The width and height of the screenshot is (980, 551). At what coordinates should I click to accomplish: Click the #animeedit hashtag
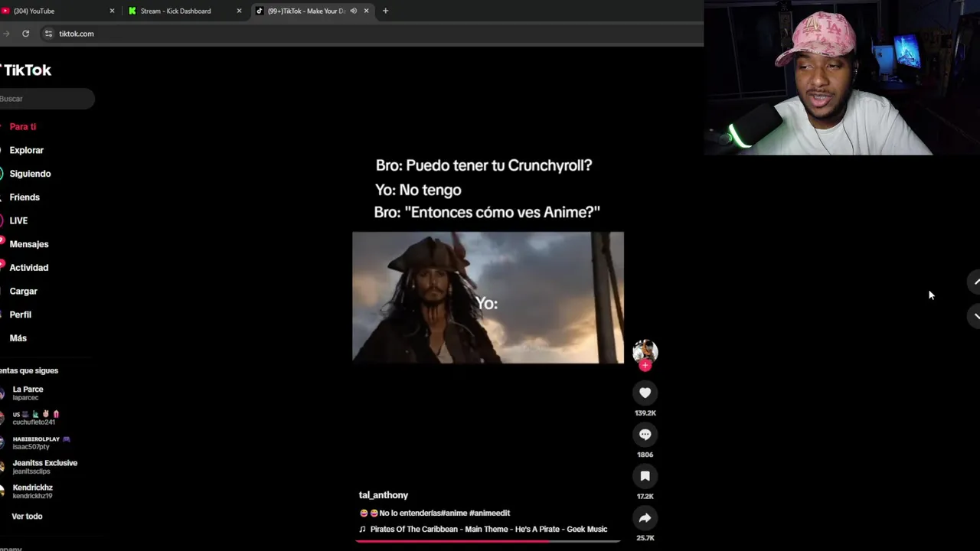[x=490, y=514]
